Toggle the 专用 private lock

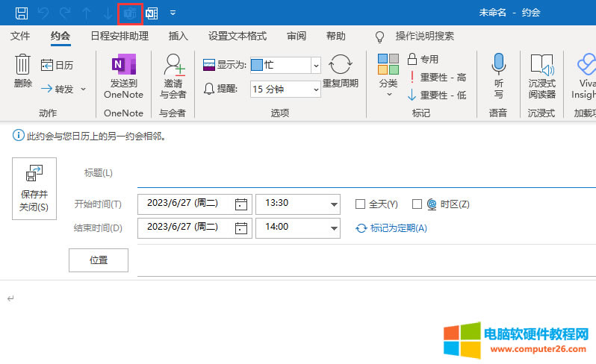click(x=423, y=59)
